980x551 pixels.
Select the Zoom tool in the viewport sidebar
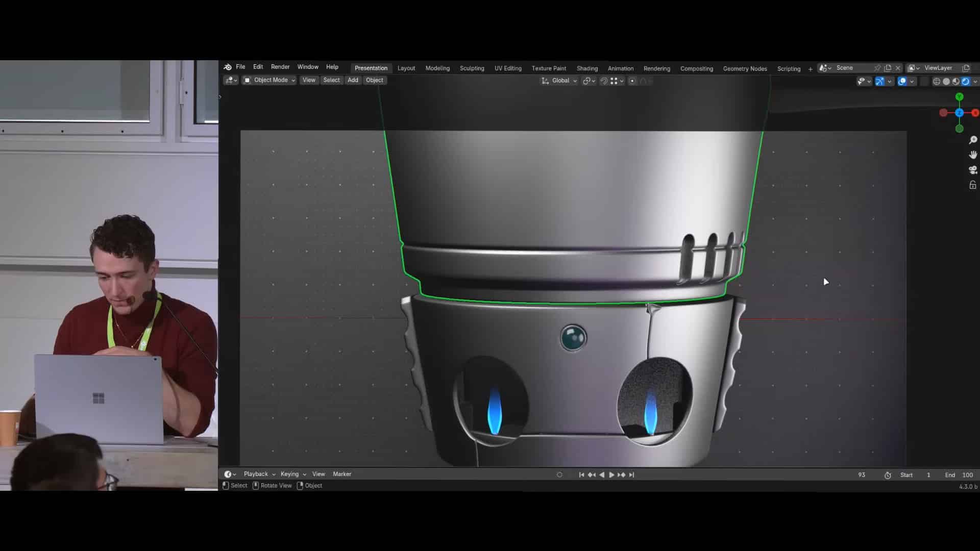click(972, 139)
